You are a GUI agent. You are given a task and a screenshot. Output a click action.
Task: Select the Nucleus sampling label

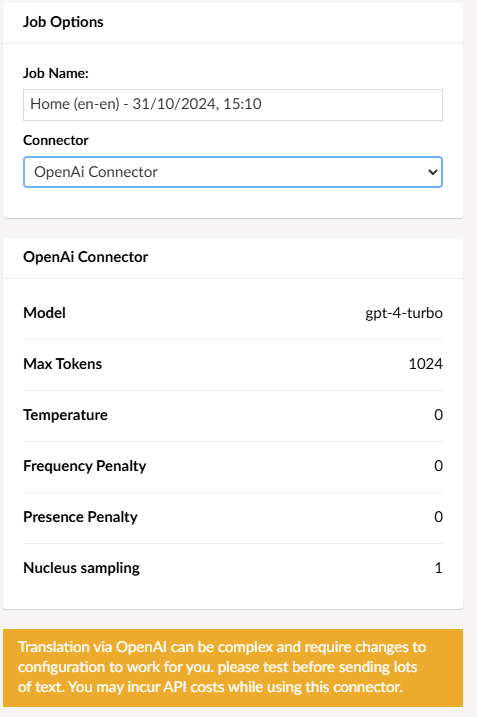point(81,568)
